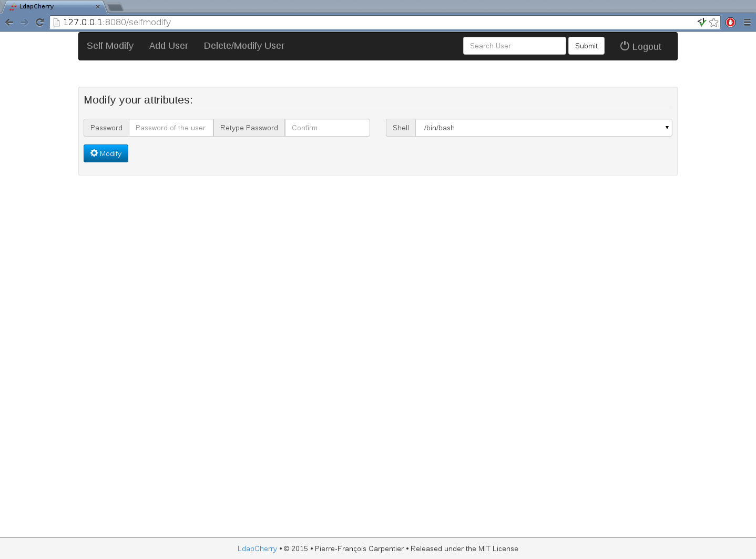Focus the Search User field
Image resolution: width=756 pixels, height=559 pixels.
tap(514, 46)
